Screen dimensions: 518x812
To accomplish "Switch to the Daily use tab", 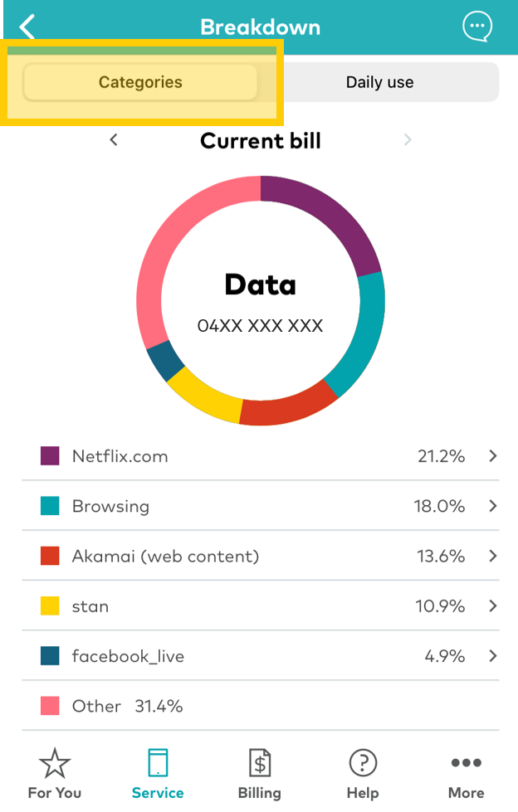I will pyautogui.click(x=379, y=82).
